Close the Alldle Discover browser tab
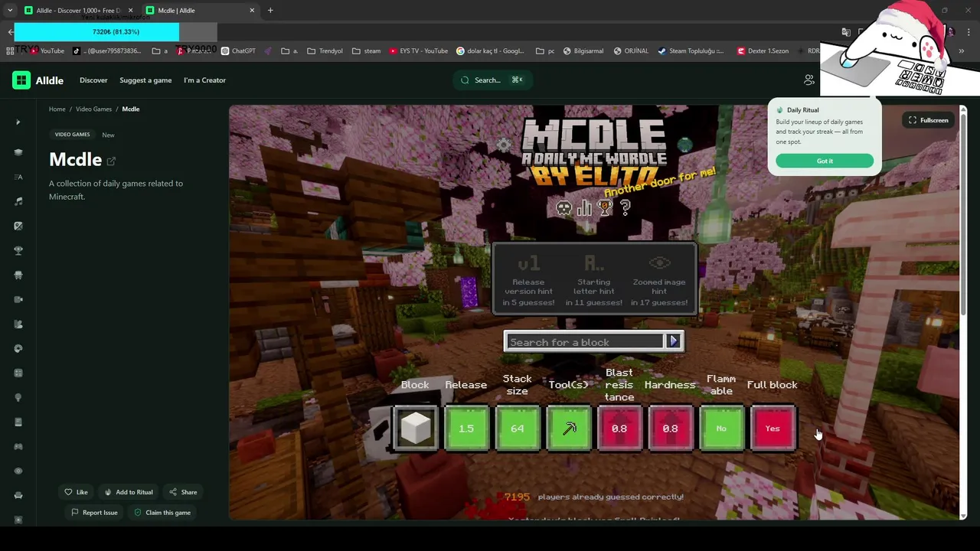This screenshot has height=551, width=980. pos(130,11)
